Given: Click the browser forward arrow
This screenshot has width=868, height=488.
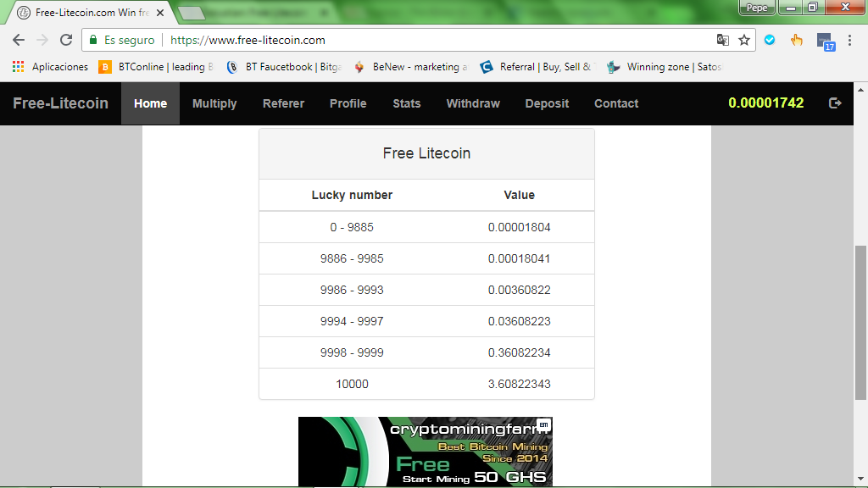Looking at the screenshot, I should (x=42, y=40).
